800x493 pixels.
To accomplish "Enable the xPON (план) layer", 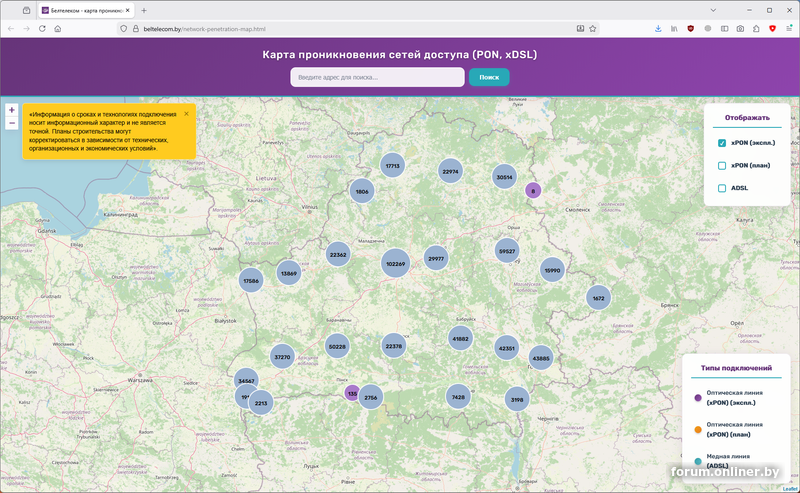I will coord(722,165).
